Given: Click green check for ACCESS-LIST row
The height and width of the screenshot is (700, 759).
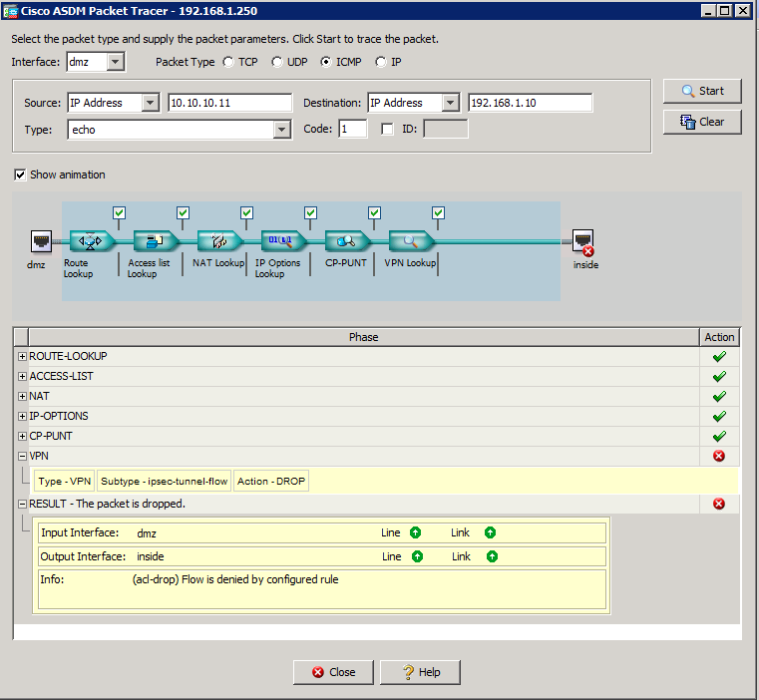Looking at the screenshot, I should [x=719, y=377].
